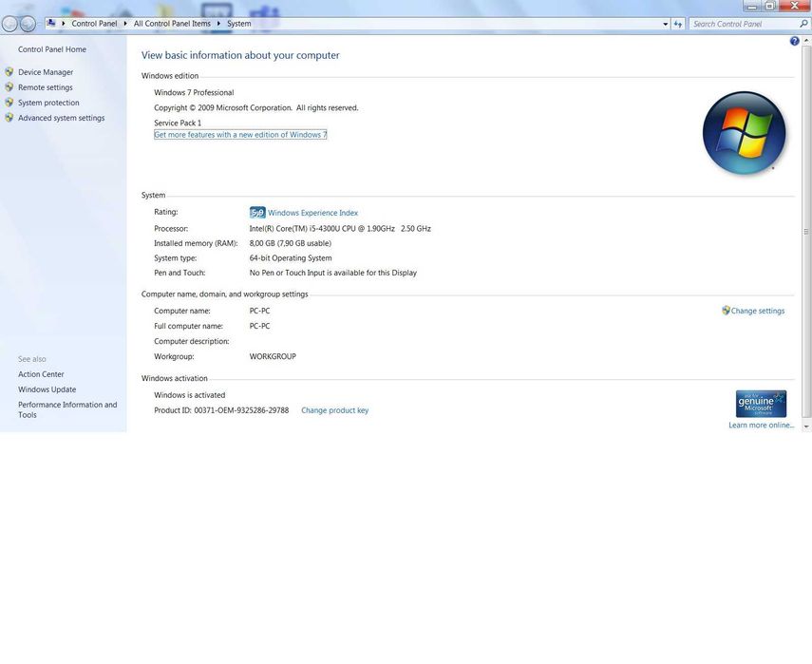Viewport: 812px width, 664px height.
Task: Click the Windows Experience Index score badge
Action: 257,213
